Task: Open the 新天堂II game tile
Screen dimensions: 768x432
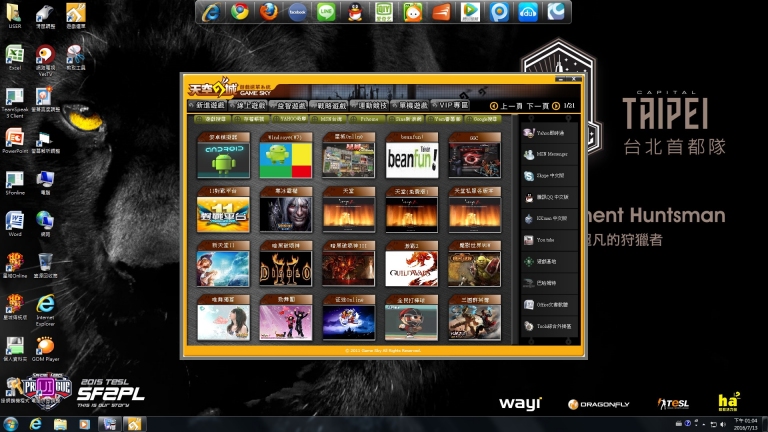Action: pos(223,264)
